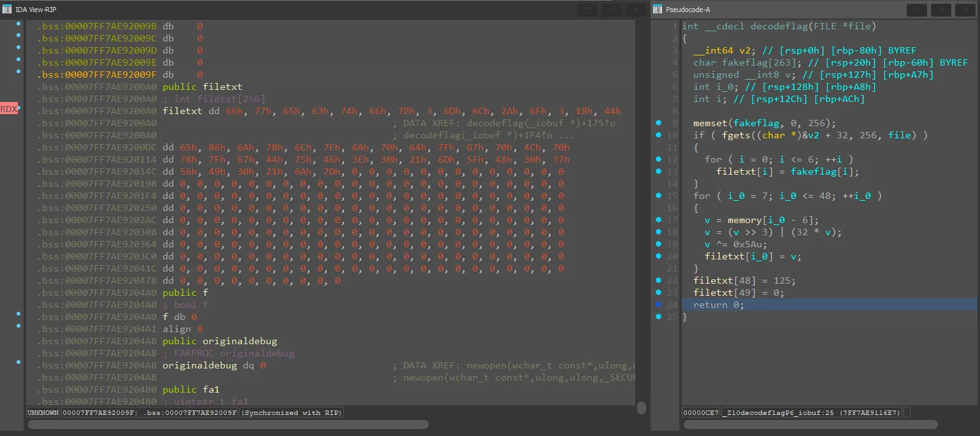Click the RDX register marker in margin
Screen dimensions: 980x436
pyautogui.click(x=8, y=109)
